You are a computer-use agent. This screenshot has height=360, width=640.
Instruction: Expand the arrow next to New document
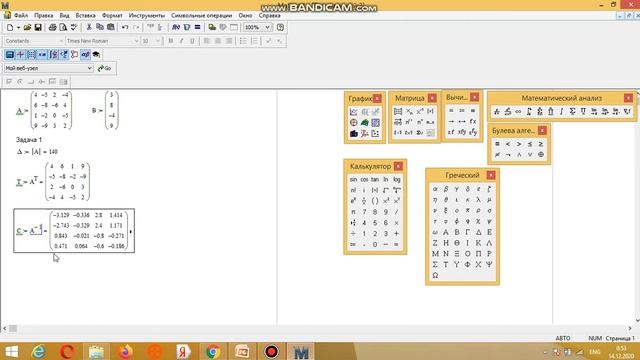[x=18, y=27]
